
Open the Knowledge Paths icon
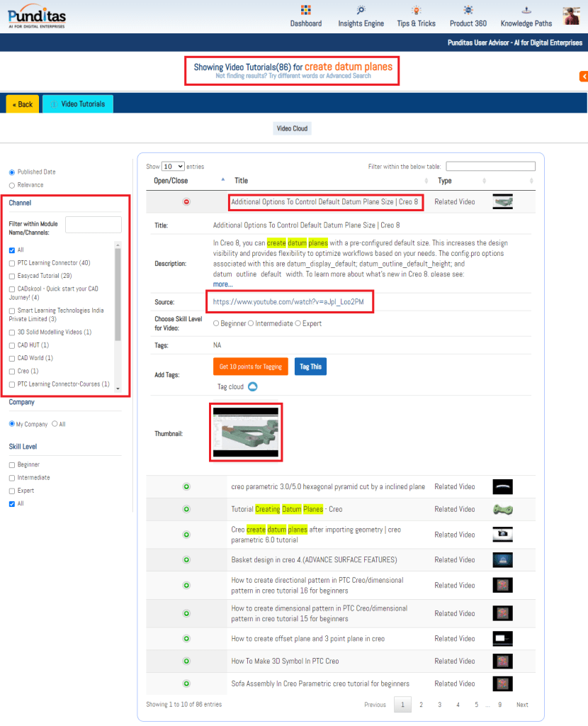(526, 10)
